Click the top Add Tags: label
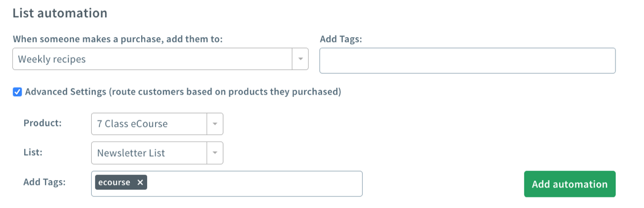644x208 pixels. (341, 39)
